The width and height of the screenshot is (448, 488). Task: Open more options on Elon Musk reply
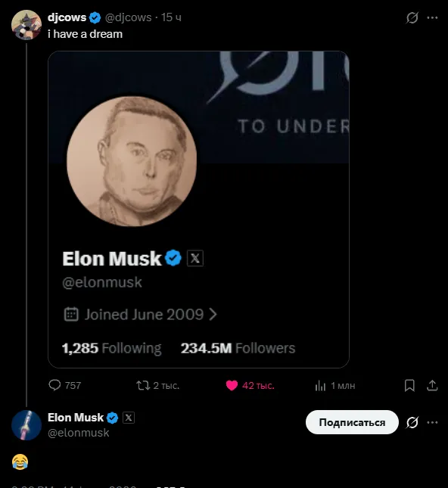click(432, 422)
